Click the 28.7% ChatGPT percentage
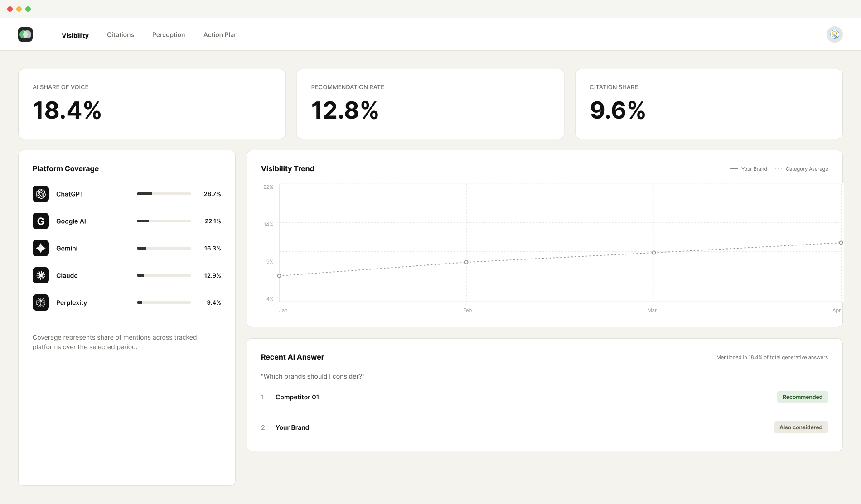861x504 pixels. [x=212, y=194]
